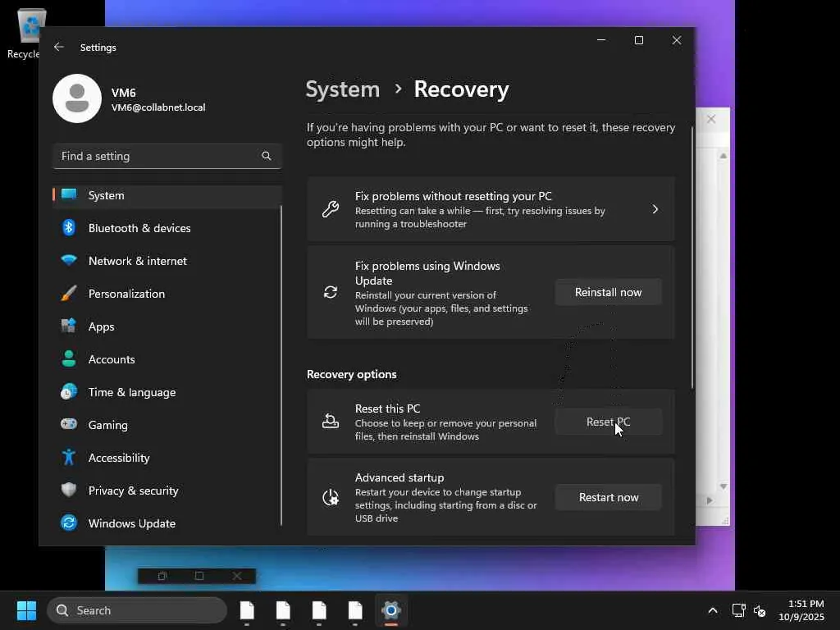Click the muted volume tray icon
This screenshot has height=630, width=840.
(x=760, y=610)
